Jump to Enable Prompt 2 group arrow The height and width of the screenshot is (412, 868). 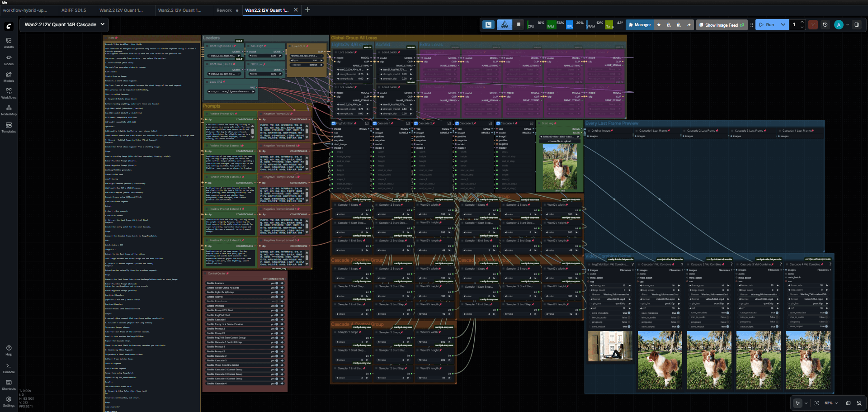(282, 329)
